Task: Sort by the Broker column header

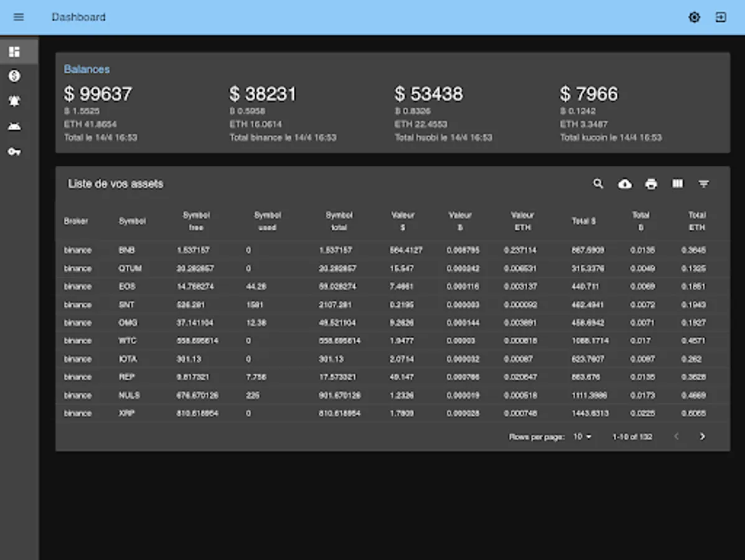Action: [x=76, y=221]
